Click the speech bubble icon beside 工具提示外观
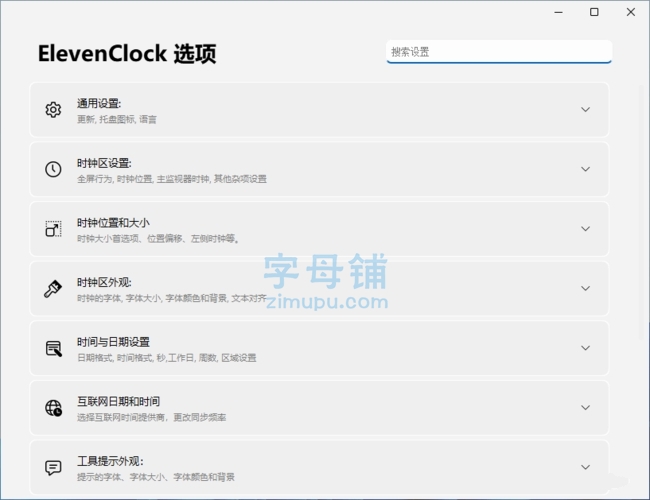The width and height of the screenshot is (650, 500). click(53, 468)
